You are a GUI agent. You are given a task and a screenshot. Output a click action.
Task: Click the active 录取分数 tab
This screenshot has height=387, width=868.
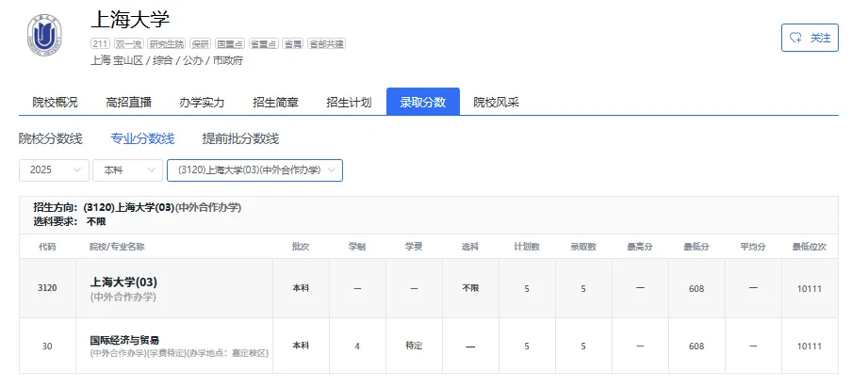pos(423,102)
